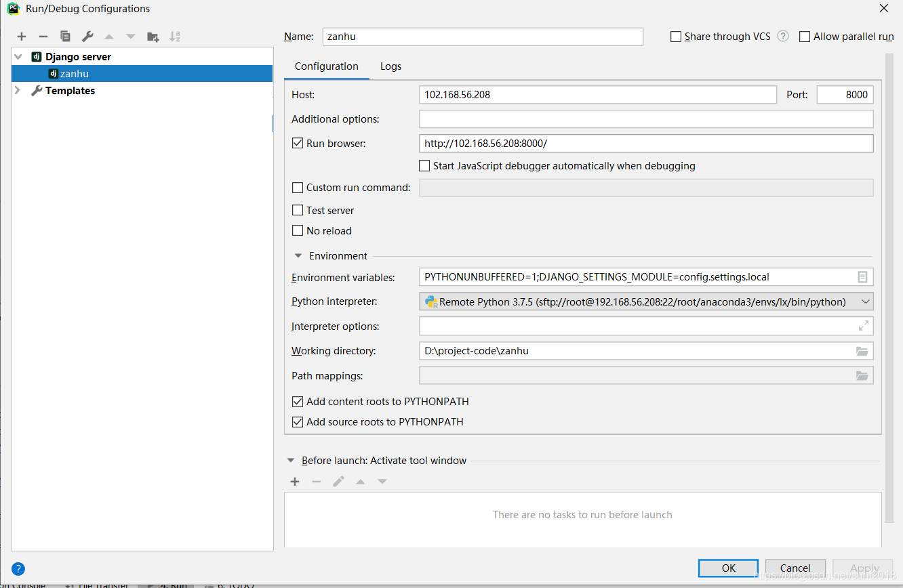Confirm with the OK button
Viewport: 903px width, 588px height.
(x=729, y=568)
